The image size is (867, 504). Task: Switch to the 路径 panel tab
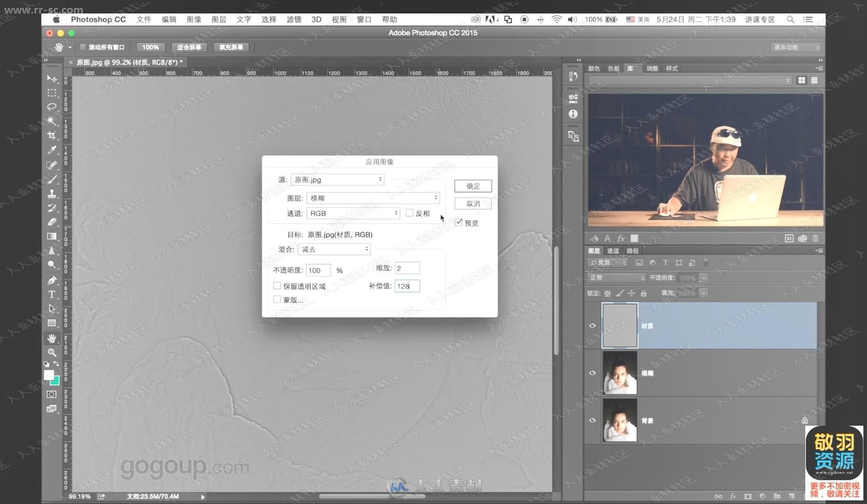click(633, 251)
